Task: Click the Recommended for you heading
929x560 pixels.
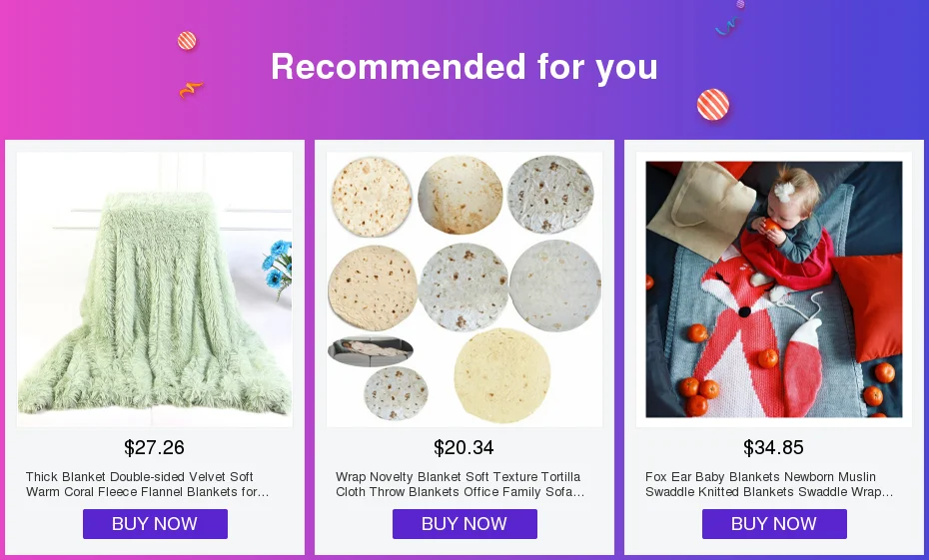Action: [464, 66]
